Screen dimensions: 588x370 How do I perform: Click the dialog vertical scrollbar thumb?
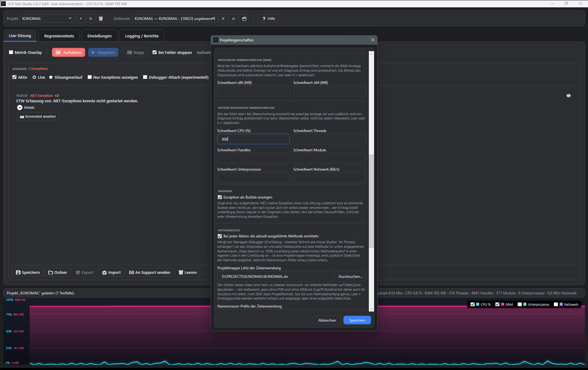click(372, 201)
